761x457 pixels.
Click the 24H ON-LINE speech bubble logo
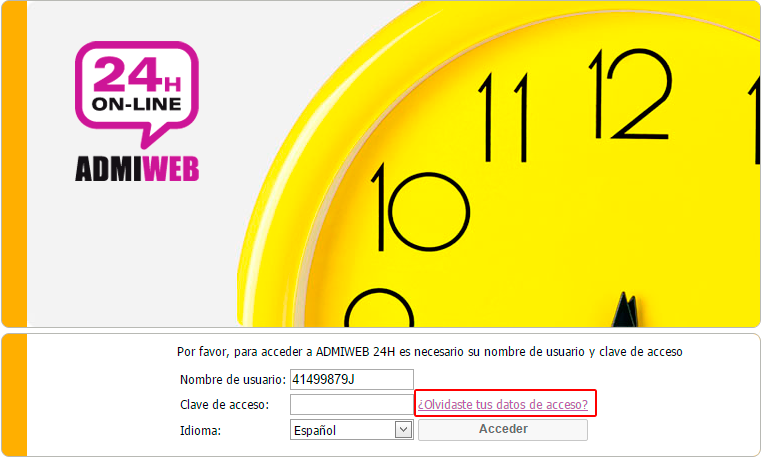pos(137,94)
